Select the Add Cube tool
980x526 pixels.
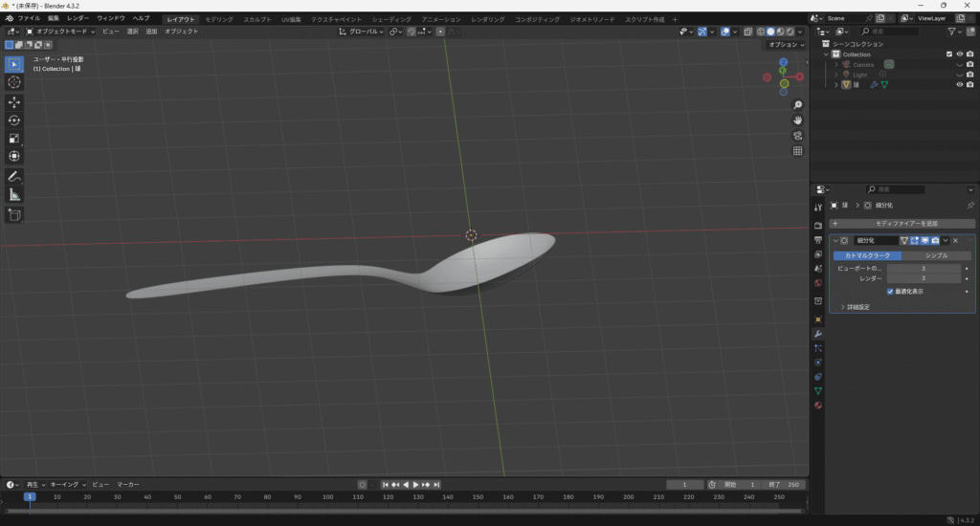point(14,215)
